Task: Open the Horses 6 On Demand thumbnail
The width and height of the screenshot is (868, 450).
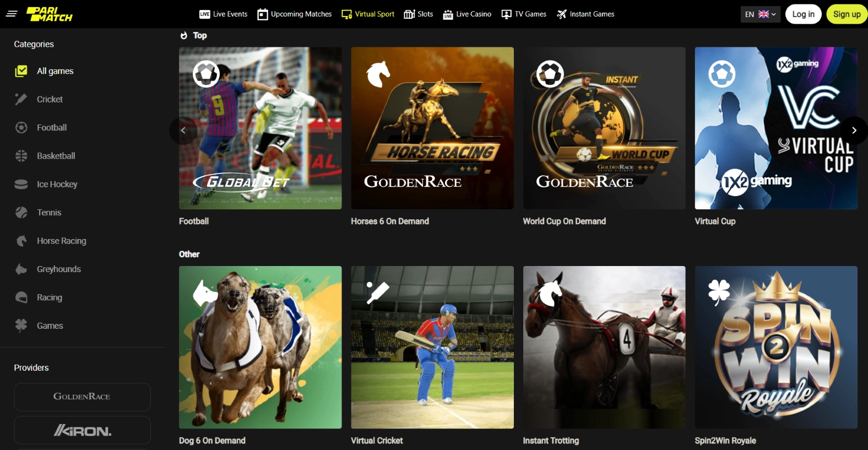Action: pos(432,128)
